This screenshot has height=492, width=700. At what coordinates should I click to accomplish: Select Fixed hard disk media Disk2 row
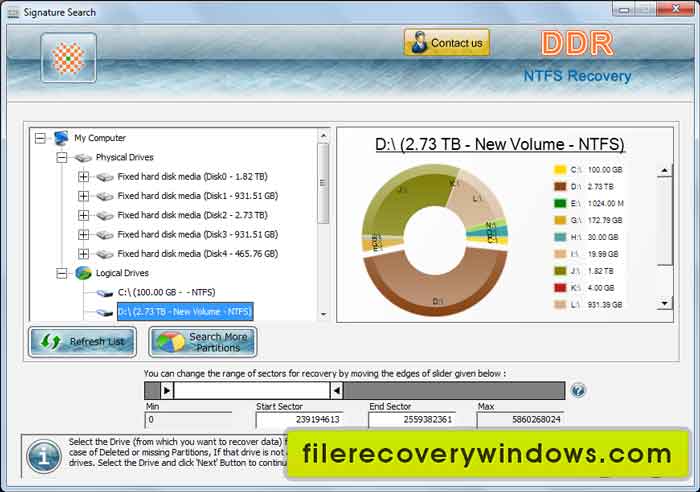pyautogui.click(x=192, y=215)
